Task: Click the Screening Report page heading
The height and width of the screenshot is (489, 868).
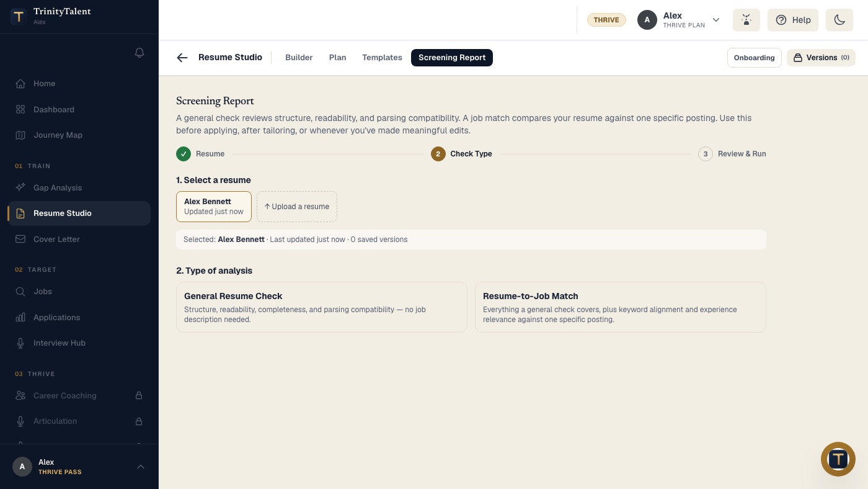Action: (215, 101)
